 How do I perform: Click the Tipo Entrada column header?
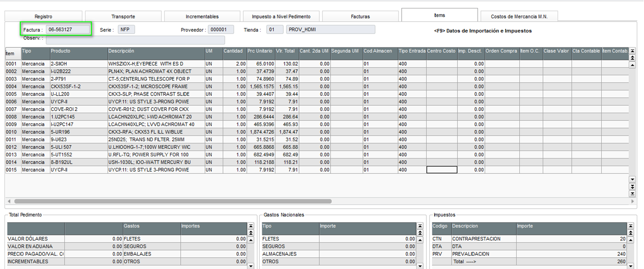click(412, 53)
